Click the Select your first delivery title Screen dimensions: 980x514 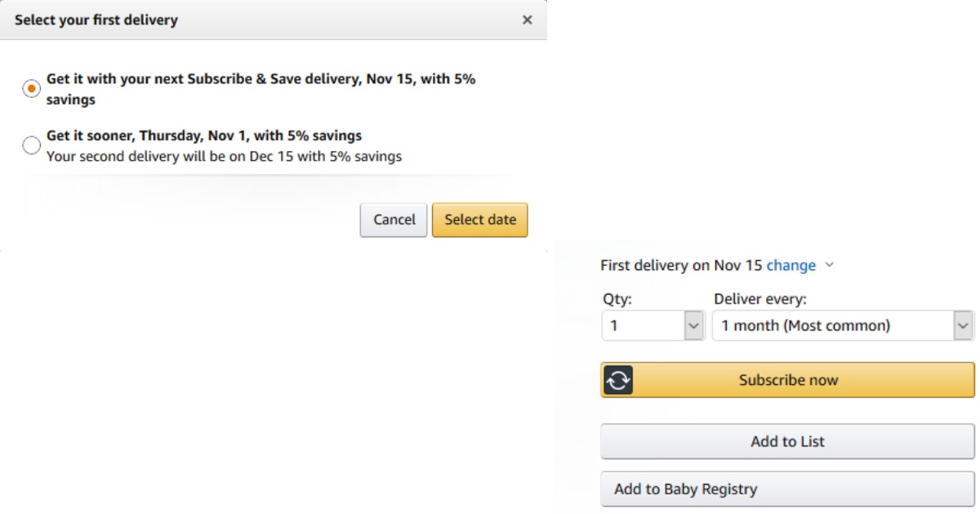[96, 20]
